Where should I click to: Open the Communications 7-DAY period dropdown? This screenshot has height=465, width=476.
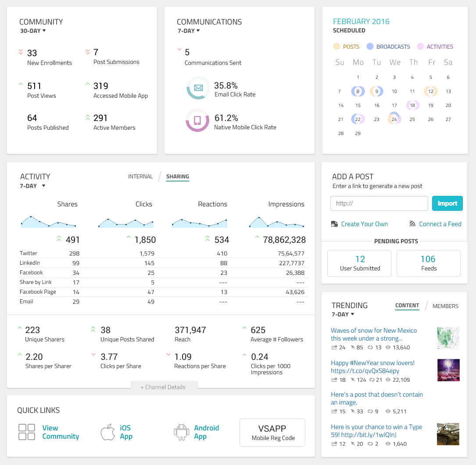tap(189, 31)
